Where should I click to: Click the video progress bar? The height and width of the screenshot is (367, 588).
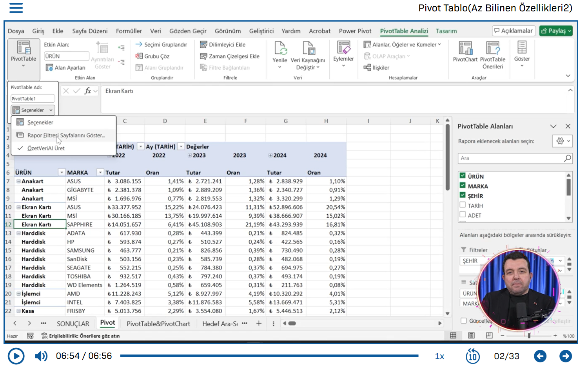(x=269, y=356)
